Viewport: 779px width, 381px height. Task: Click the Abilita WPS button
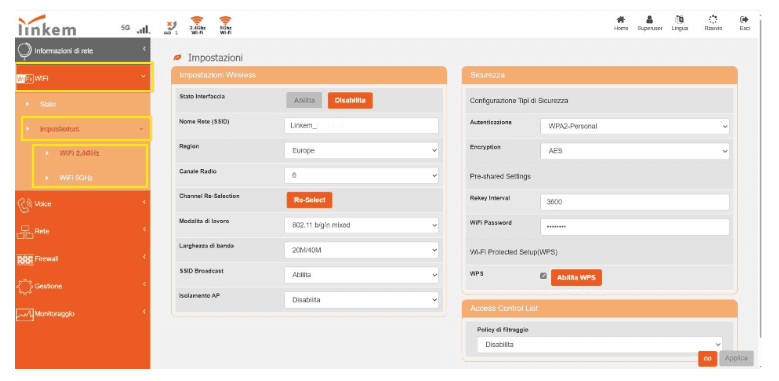pos(576,278)
